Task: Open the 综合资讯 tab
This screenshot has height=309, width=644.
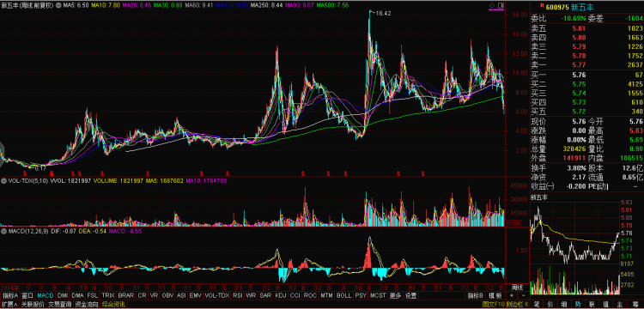Action: (113, 305)
